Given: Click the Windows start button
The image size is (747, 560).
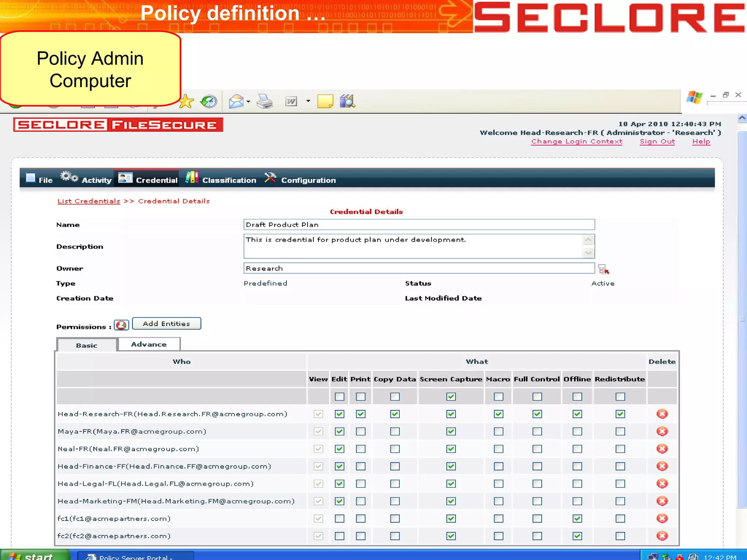Looking at the screenshot, I should coord(35,555).
